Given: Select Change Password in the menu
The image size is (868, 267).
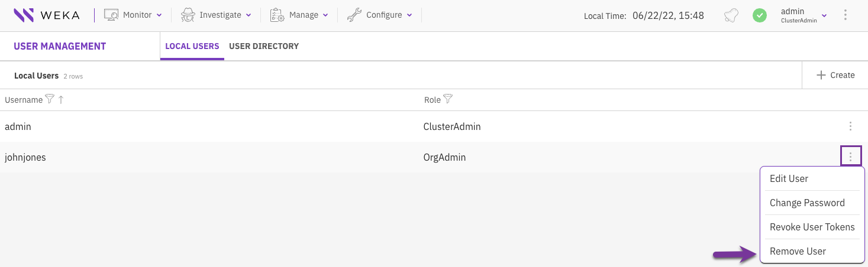Looking at the screenshot, I should click(x=807, y=203).
